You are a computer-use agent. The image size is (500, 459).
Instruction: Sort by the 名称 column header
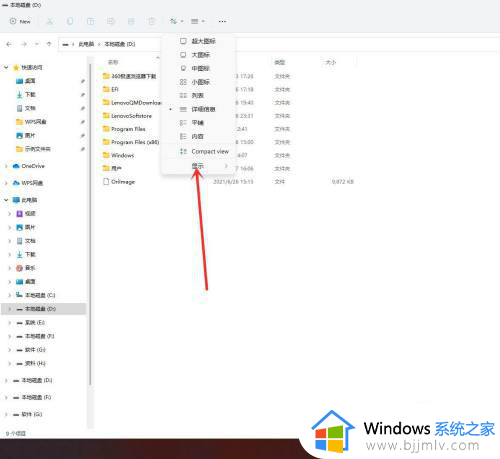(113, 62)
